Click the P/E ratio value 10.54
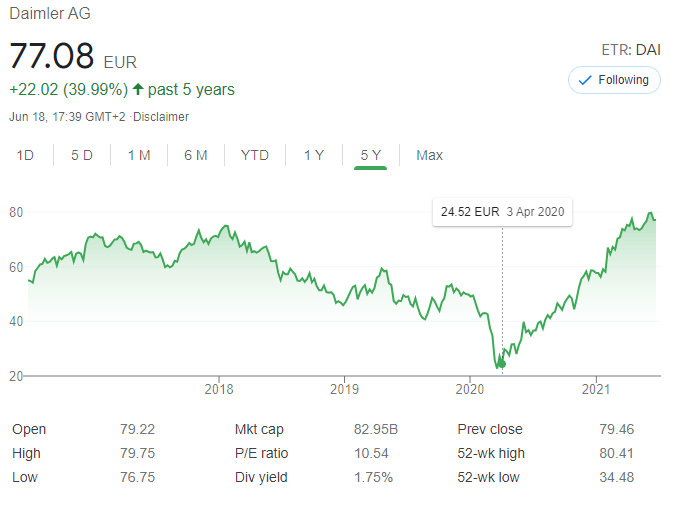The width and height of the screenshot is (683, 506). (371, 453)
